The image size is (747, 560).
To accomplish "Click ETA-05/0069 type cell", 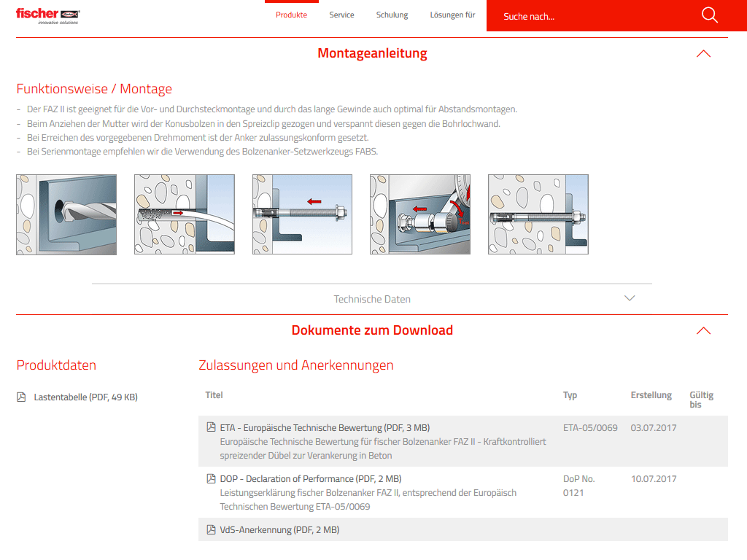I will coord(590,427).
